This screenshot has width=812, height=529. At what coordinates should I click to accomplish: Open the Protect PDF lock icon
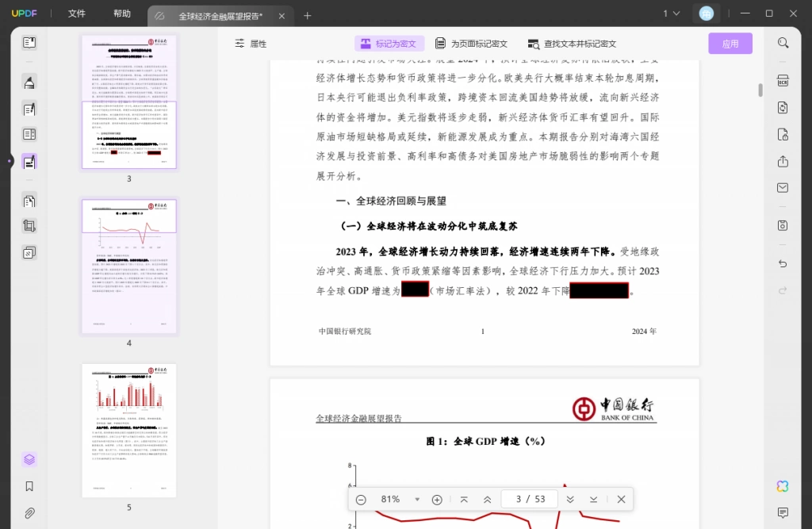click(x=783, y=135)
